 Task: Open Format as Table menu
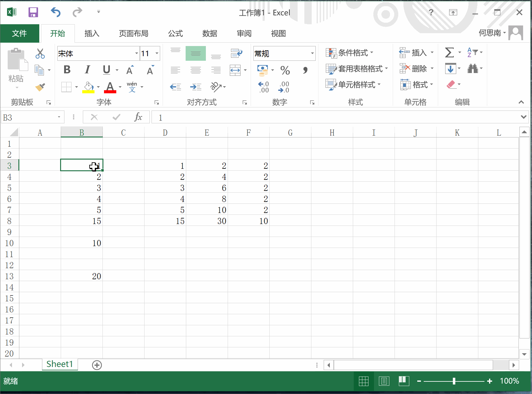click(357, 69)
